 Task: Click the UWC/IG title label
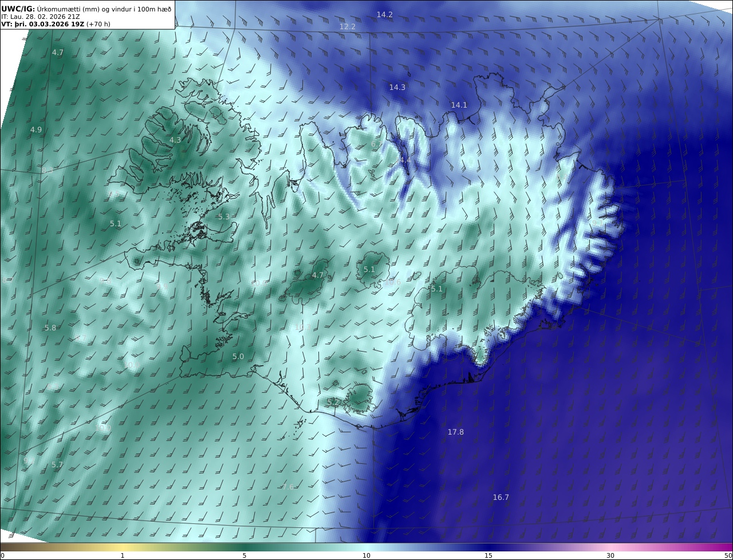(18, 9)
